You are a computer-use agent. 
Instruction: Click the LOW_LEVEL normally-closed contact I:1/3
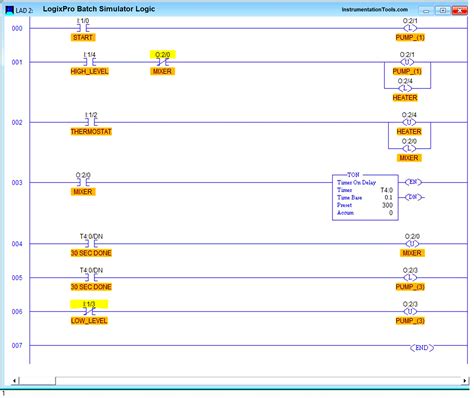(x=89, y=311)
